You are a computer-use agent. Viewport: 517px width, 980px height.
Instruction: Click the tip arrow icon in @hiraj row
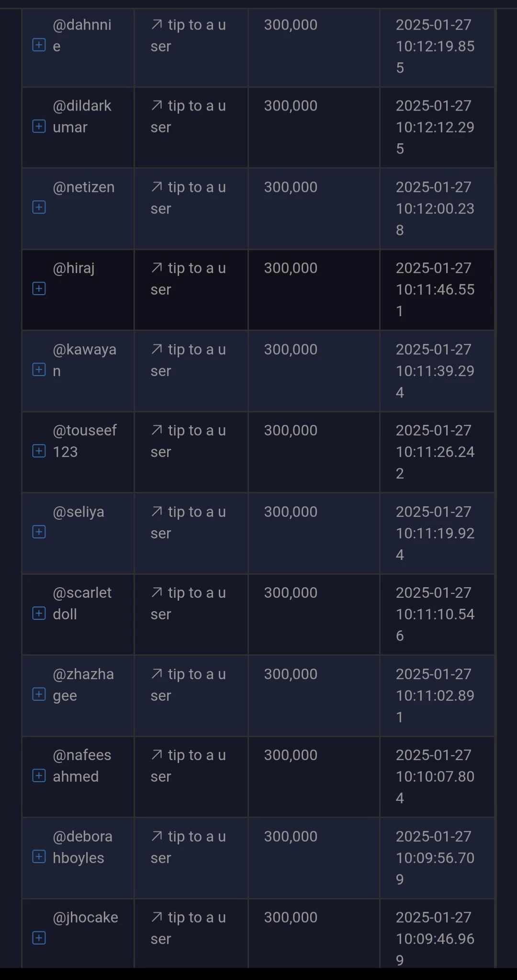pos(157,268)
